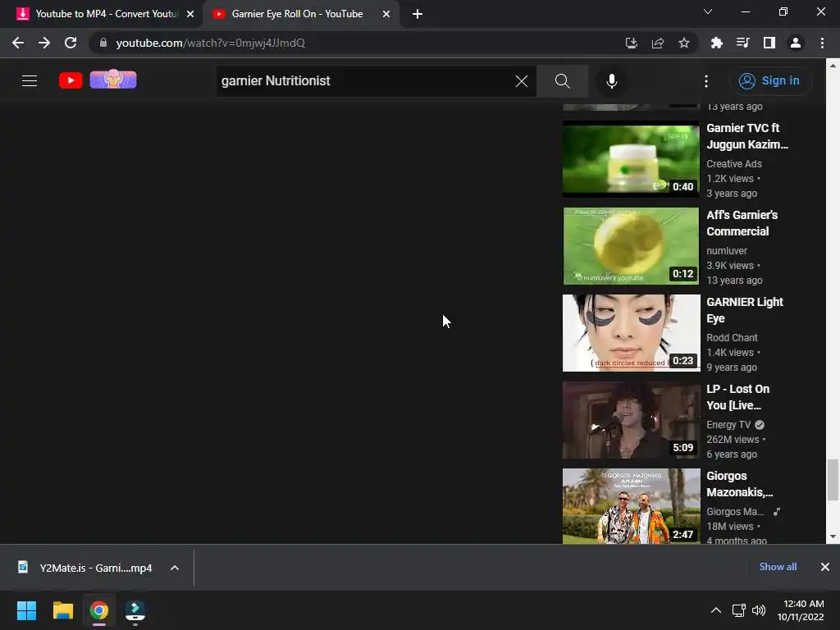
Task: Reload the current page
Action: coord(71,43)
